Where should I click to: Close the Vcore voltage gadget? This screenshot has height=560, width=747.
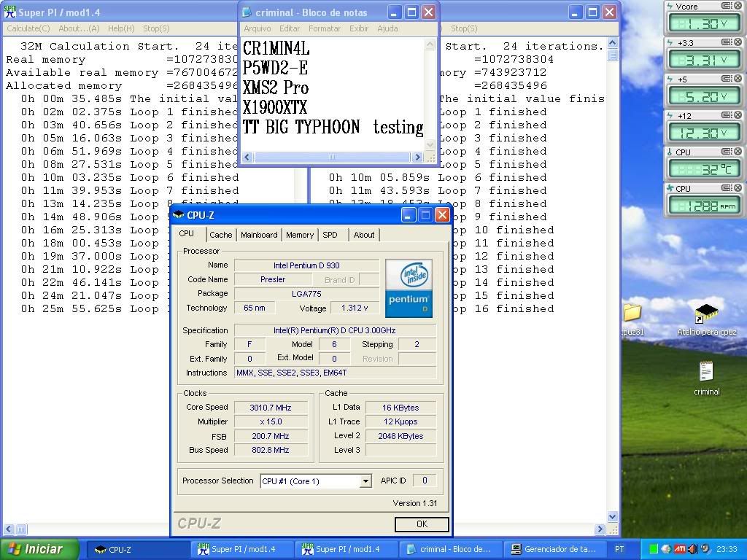coord(738,6)
